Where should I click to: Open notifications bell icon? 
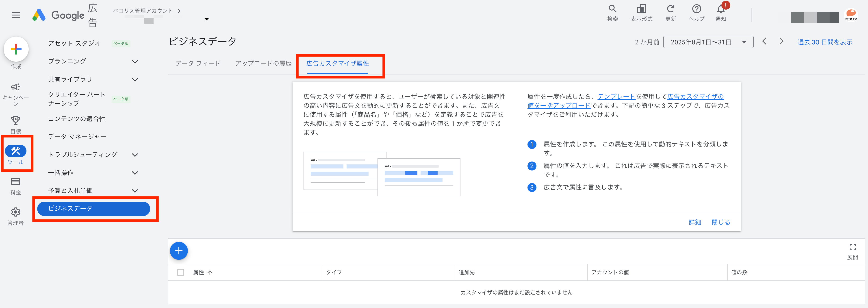pos(720,9)
